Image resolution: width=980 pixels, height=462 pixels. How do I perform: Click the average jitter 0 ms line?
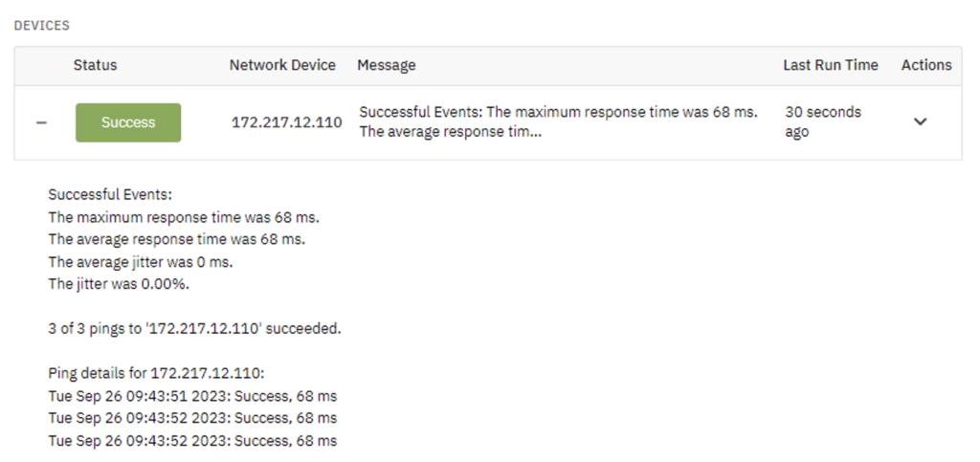141,262
